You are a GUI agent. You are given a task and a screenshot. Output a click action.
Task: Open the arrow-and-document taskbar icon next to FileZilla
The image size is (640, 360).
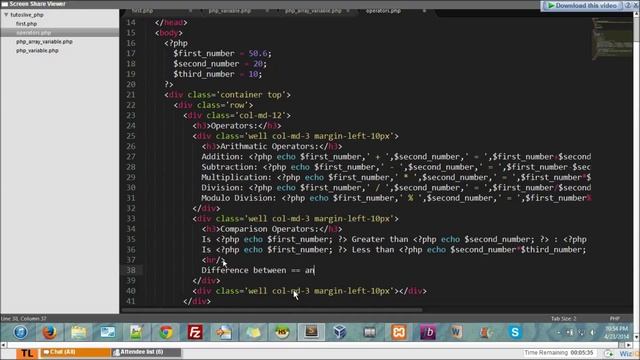[x=224, y=332]
